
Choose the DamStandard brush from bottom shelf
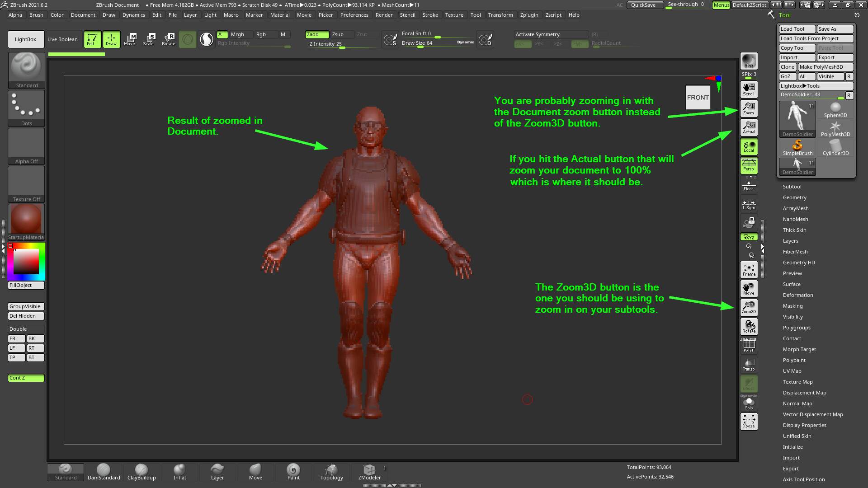104,472
